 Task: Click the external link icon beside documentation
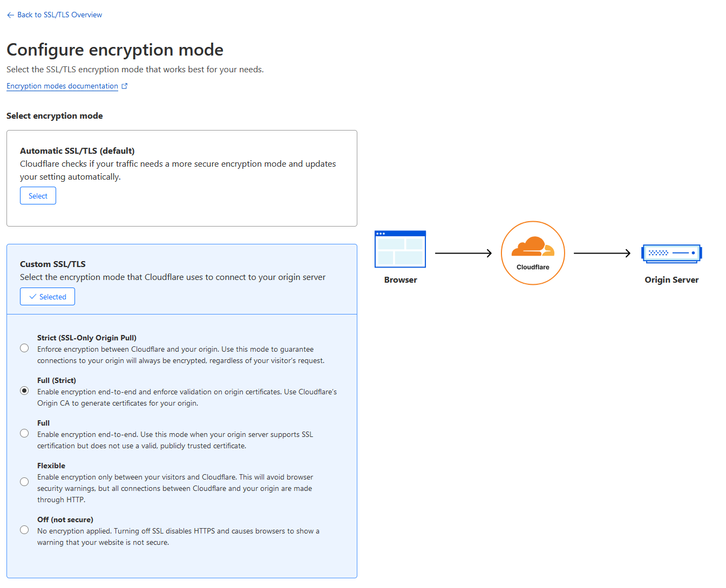[125, 86]
